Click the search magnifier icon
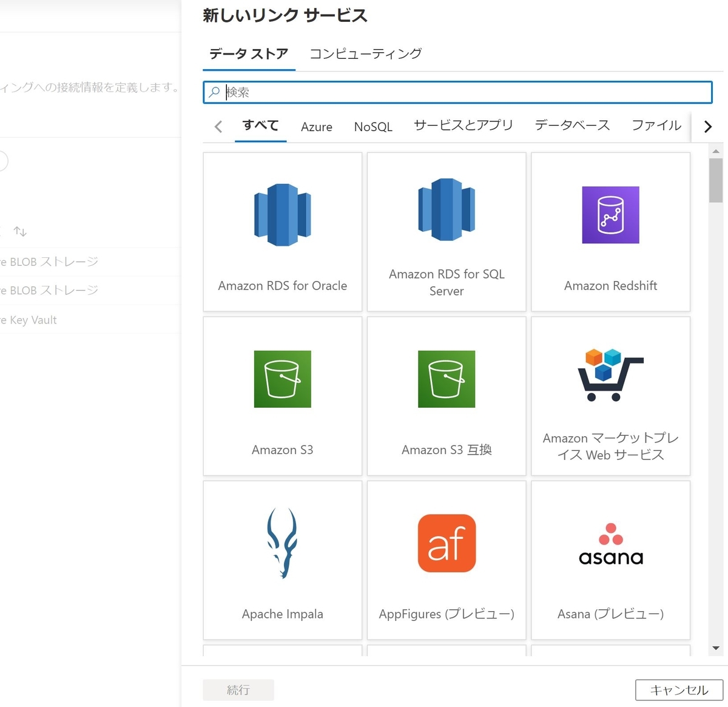Viewport: 728px width, 707px height. pyautogui.click(x=214, y=92)
